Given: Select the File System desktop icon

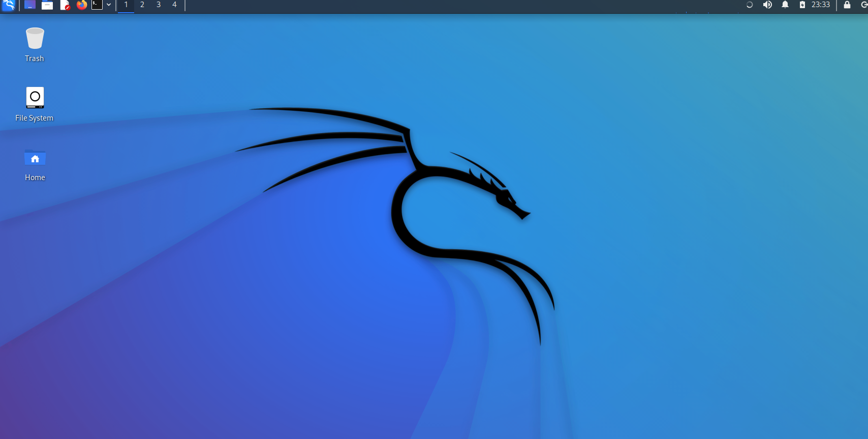Looking at the screenshot, I should [x=35, y=97].
